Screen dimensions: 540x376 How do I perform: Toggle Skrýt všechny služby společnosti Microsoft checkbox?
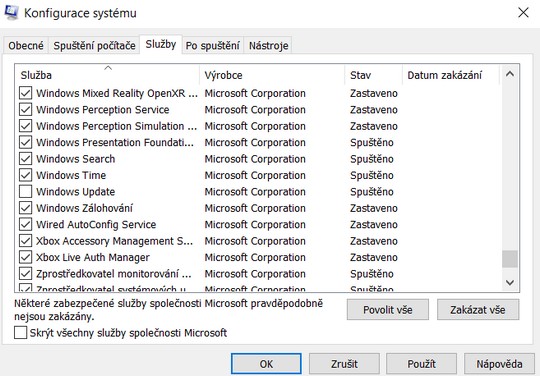20,333
